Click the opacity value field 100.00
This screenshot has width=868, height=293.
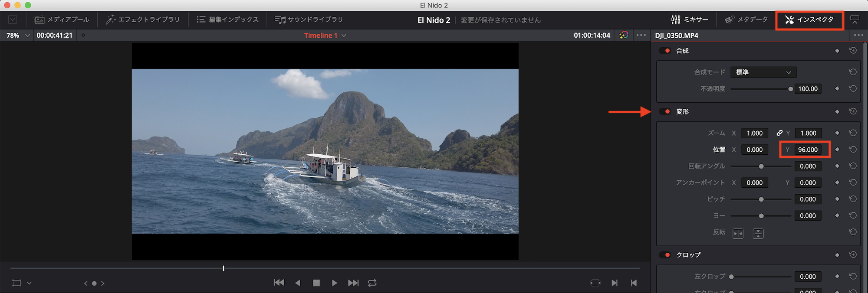tap(808, 89)
